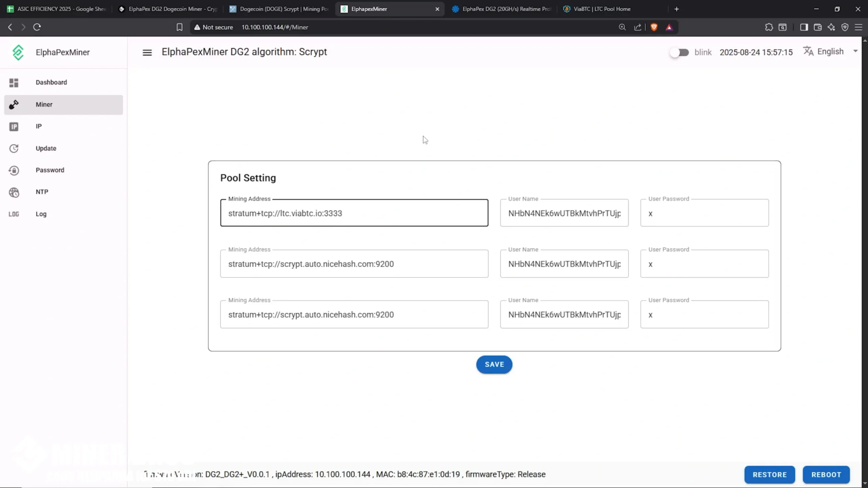The width and height of the screenshot is (868, 488).
Task: Open Password menu item label
Action: pyautogui.click(x=50, y=170)
